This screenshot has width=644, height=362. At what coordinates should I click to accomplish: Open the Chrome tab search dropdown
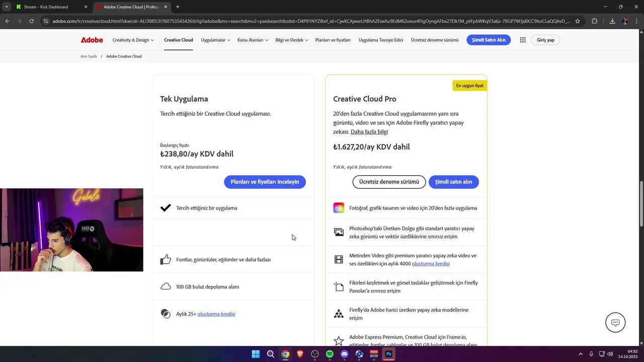7,7
